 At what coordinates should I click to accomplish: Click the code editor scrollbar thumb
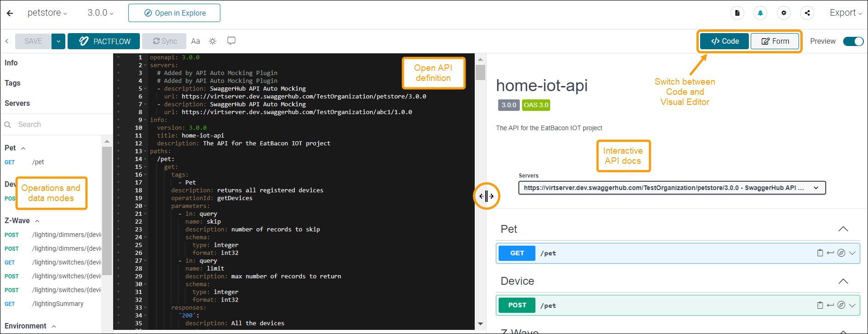(480, 73)
